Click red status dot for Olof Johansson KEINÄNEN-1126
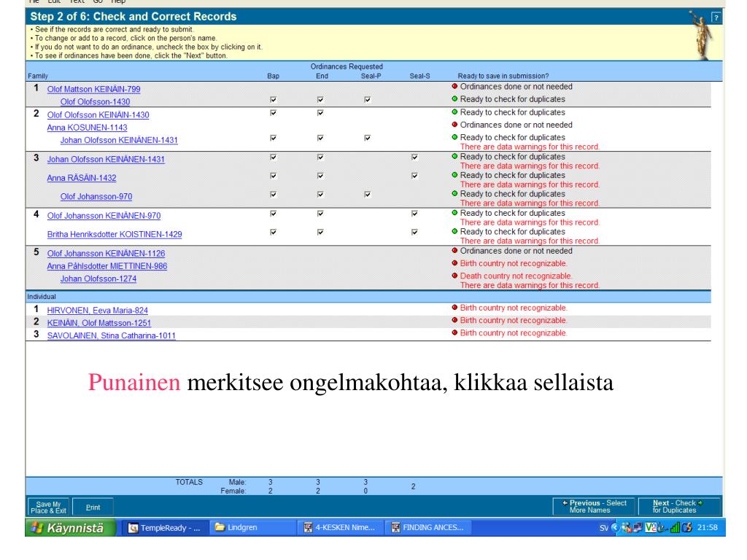 pos(454,251)
